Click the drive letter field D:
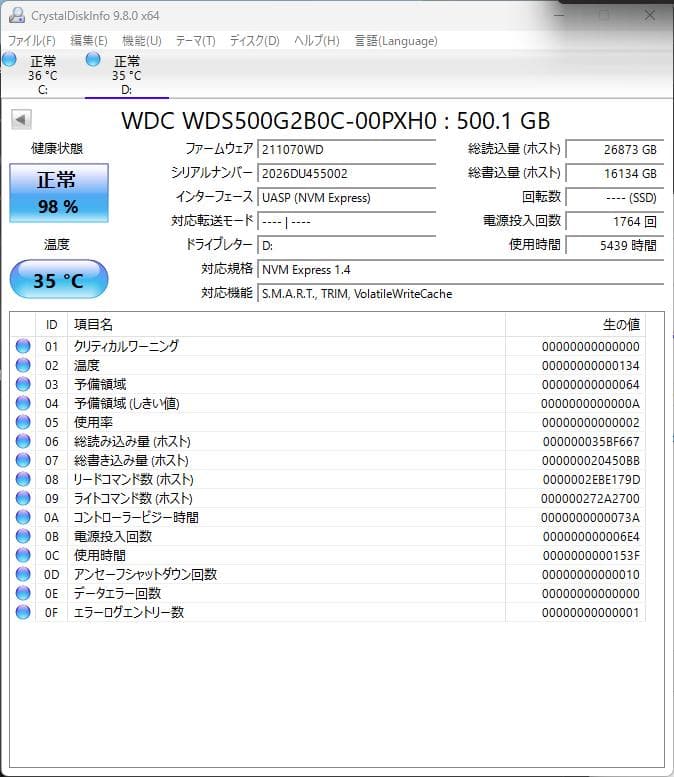The height and width of the screenshot is (777, 674). coord(346,245)
